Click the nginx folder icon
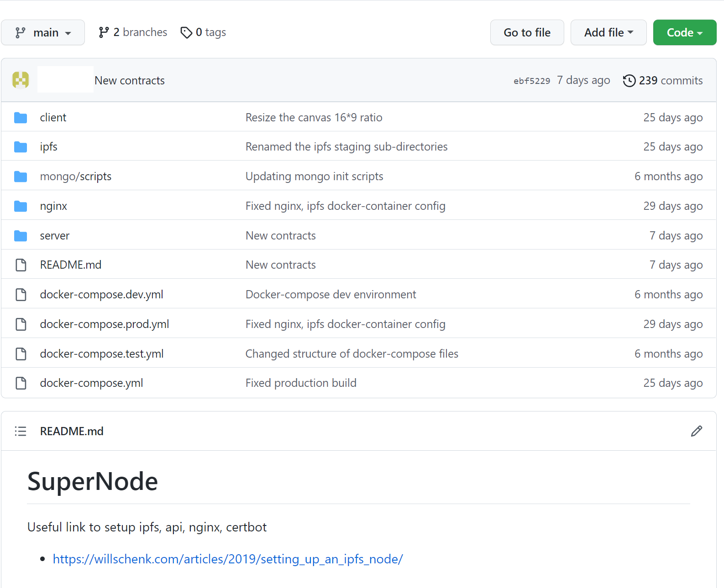Viewport: 724px width, 588px height. pos(21,206)
